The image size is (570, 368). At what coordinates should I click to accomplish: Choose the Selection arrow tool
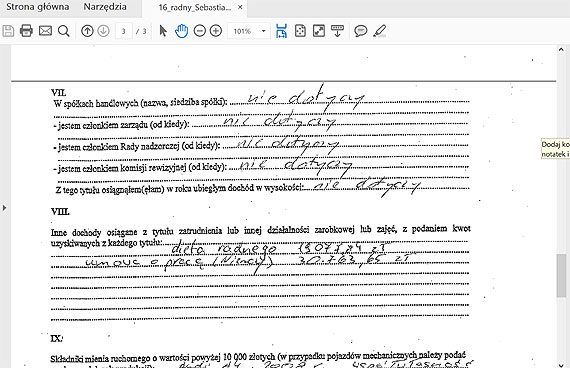163,31
